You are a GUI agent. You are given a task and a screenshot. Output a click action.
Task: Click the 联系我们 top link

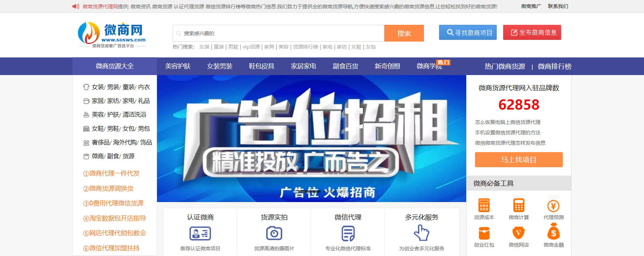(x=558, y=6)
